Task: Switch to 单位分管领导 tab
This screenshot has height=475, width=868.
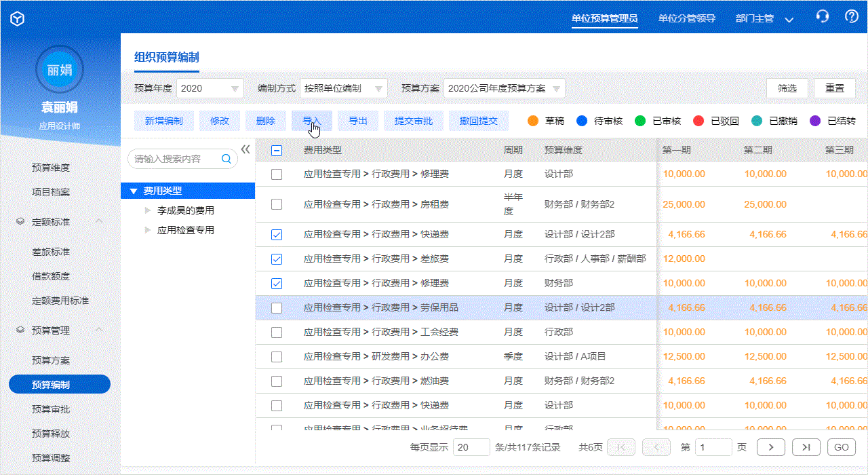Action: coord(687,18)
